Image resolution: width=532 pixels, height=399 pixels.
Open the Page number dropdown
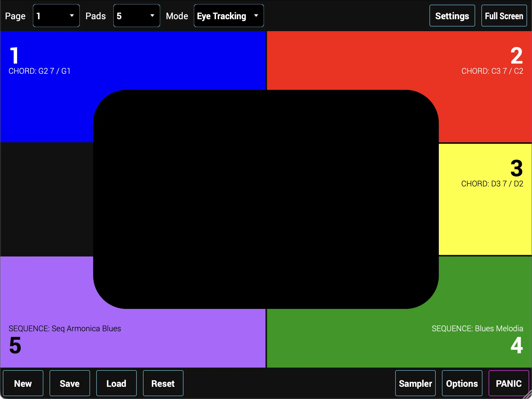56,15
